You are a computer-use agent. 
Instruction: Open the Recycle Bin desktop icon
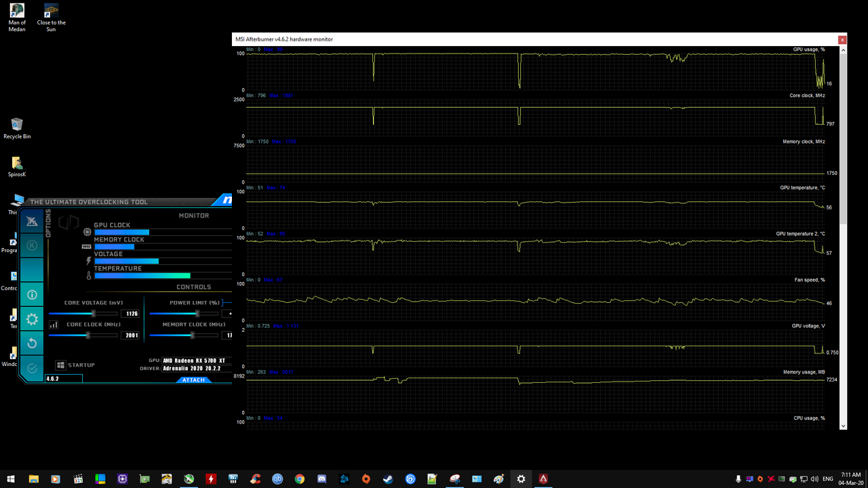17,128
